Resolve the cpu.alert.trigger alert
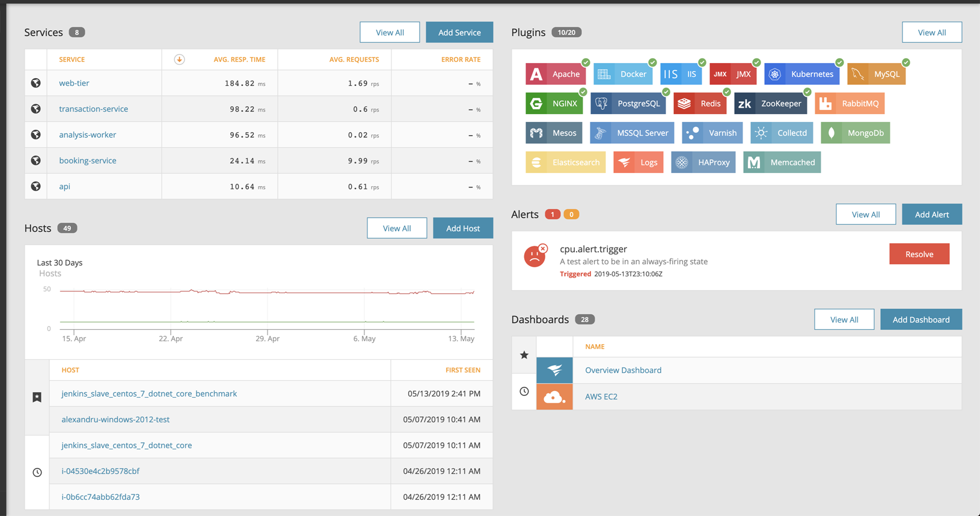 [919, 254]
